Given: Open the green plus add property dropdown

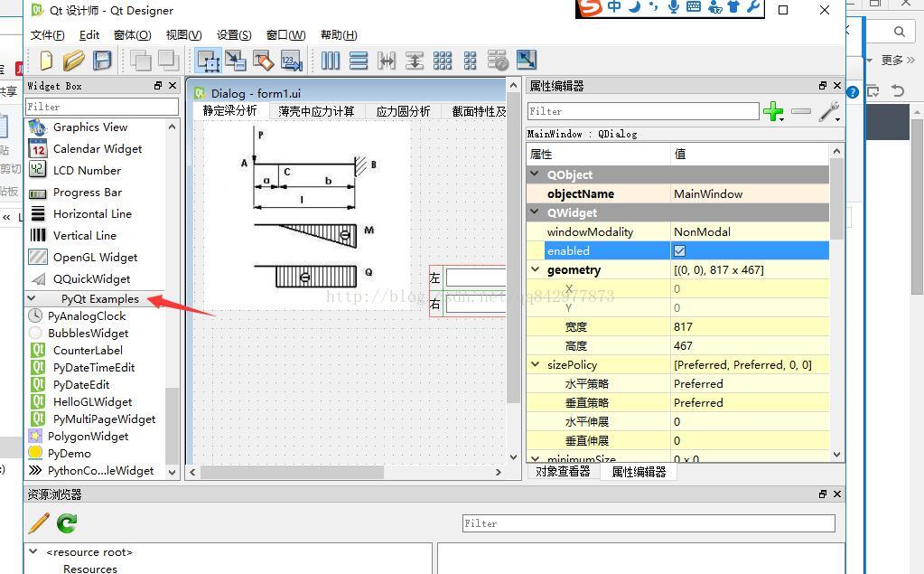Looking at the screenshot, I should (773, 111).
